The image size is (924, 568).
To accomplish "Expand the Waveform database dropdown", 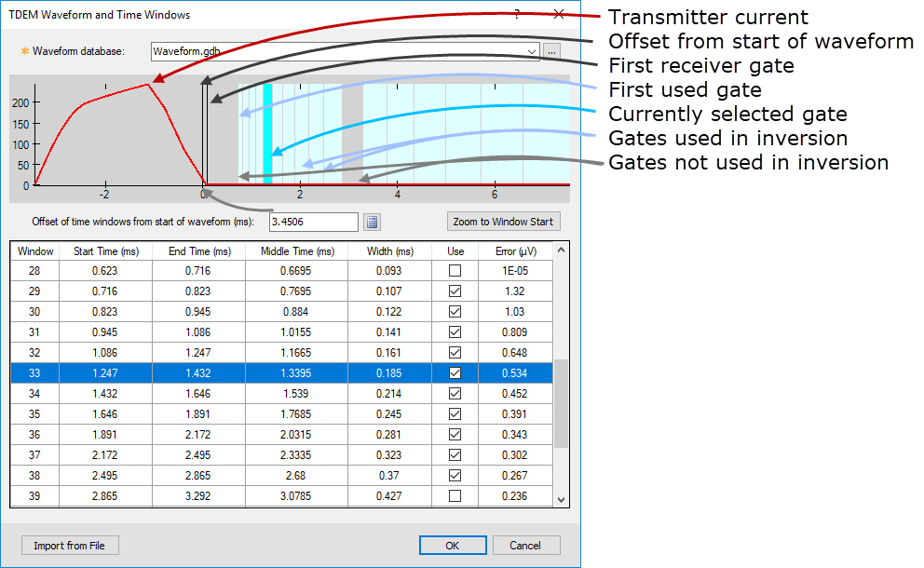I will click(532, 52).
